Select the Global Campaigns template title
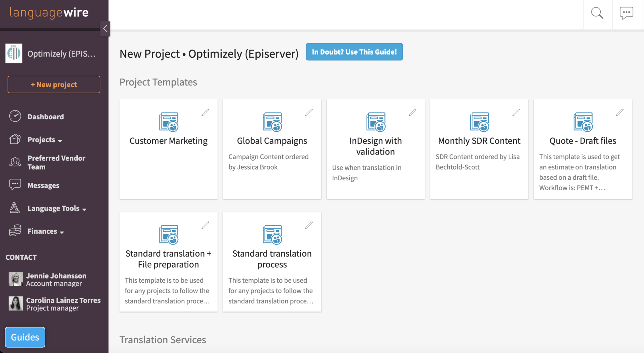Viewport: 644px width, 353px height. pyautogui.click(x=272, y=141)
